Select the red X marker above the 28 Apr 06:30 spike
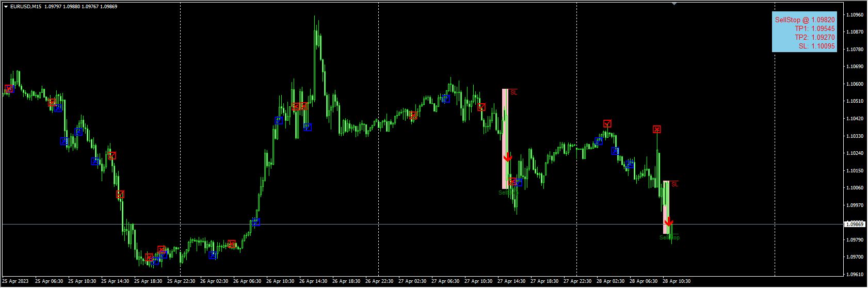 click(x=657, y=130)
